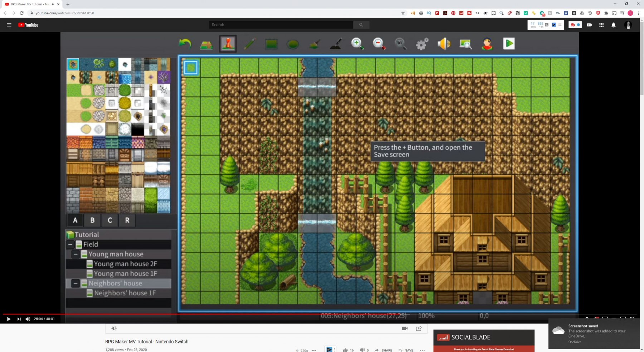644x352 pixels.
Task: Open the Chrome extensions puzzle icon
Action: 606,13
